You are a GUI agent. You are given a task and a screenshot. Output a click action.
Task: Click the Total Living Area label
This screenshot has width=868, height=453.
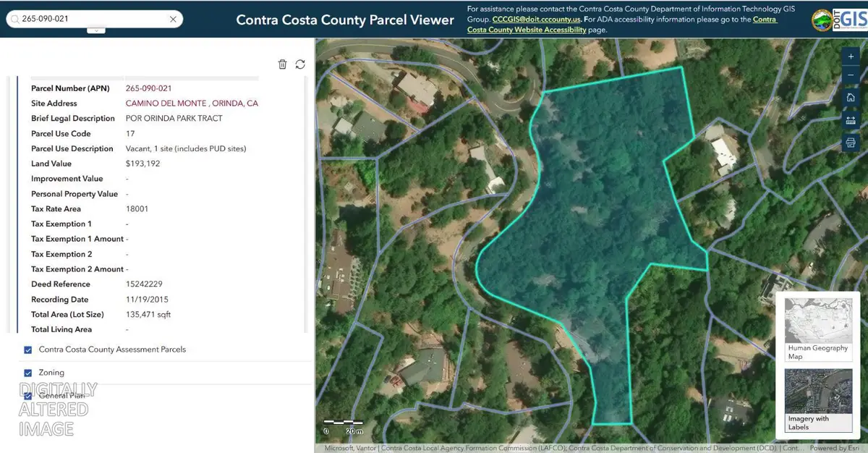pyautogui.click(x=61, y=329)
